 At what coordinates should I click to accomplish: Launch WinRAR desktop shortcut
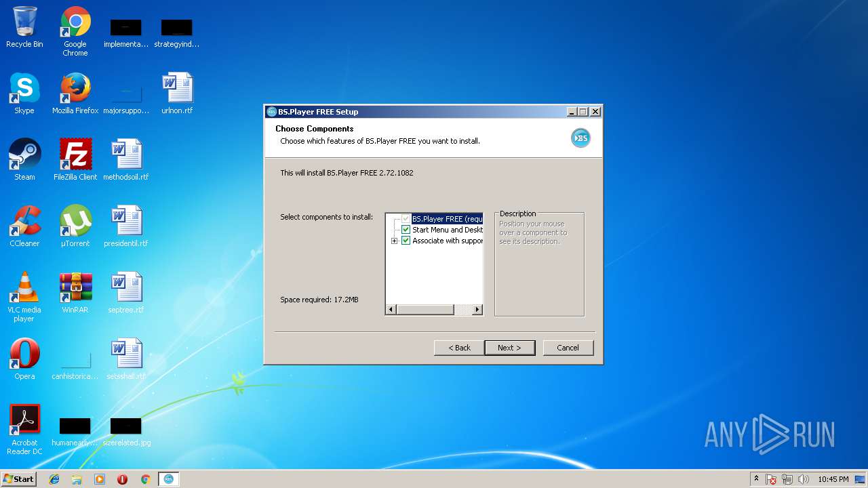[75, 293]
